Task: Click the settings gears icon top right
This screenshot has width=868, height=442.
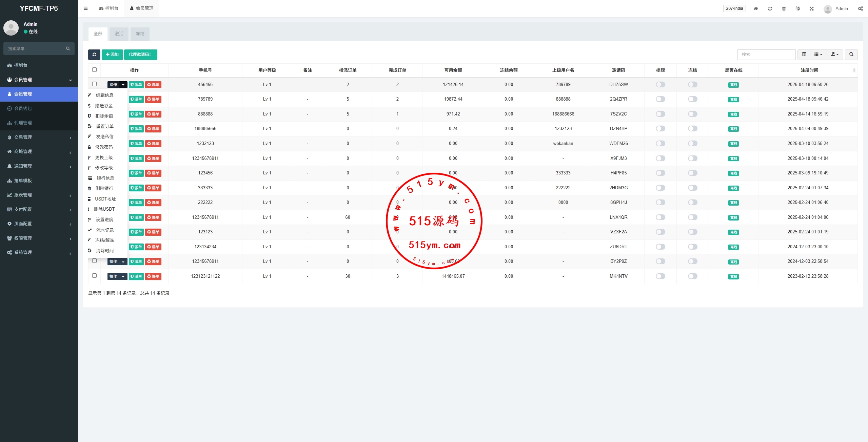Action: [860, 9]
